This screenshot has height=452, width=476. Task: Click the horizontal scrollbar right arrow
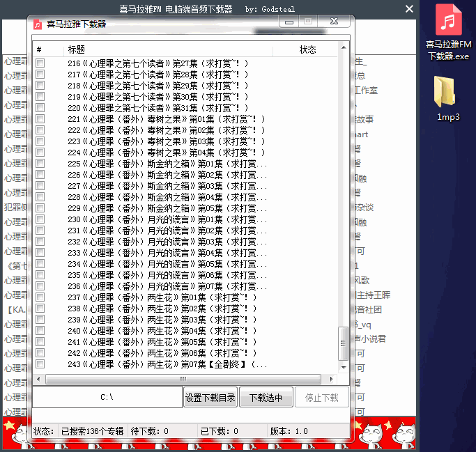pyautogui.click(x=332, y=379)
